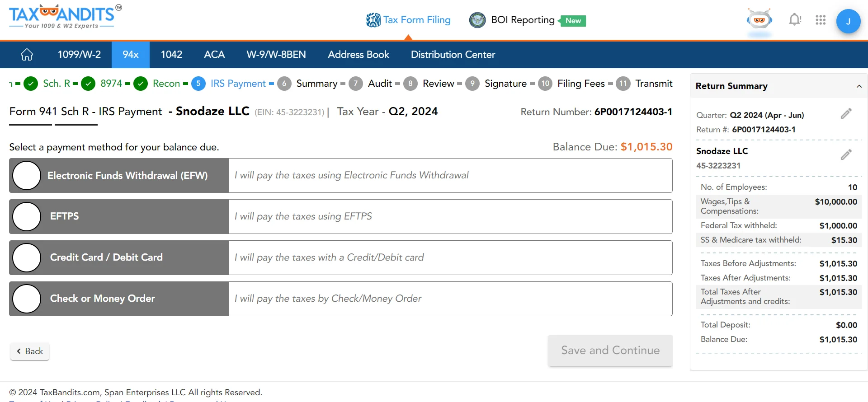Open BOI Reporting section
This screenshot has height=402, width=868.
click(x=522, y=20)
